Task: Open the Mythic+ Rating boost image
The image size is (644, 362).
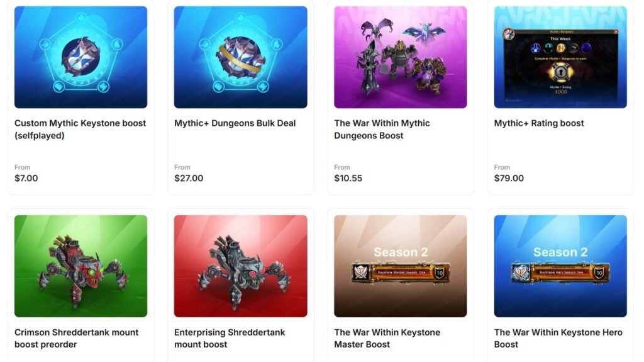Action: 560,57
